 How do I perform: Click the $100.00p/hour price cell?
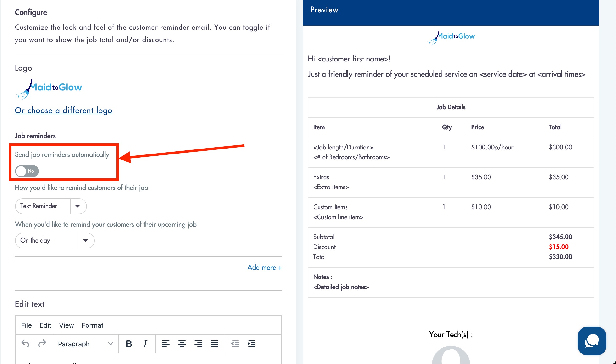pos(492,147)
